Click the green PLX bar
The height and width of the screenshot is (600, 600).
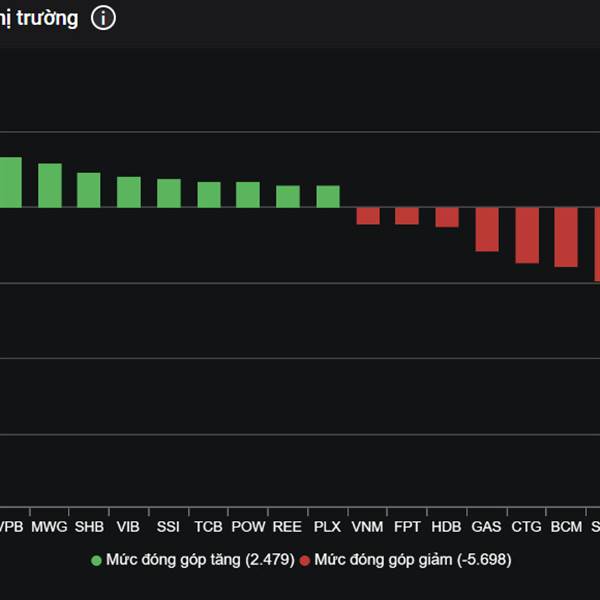328,197
